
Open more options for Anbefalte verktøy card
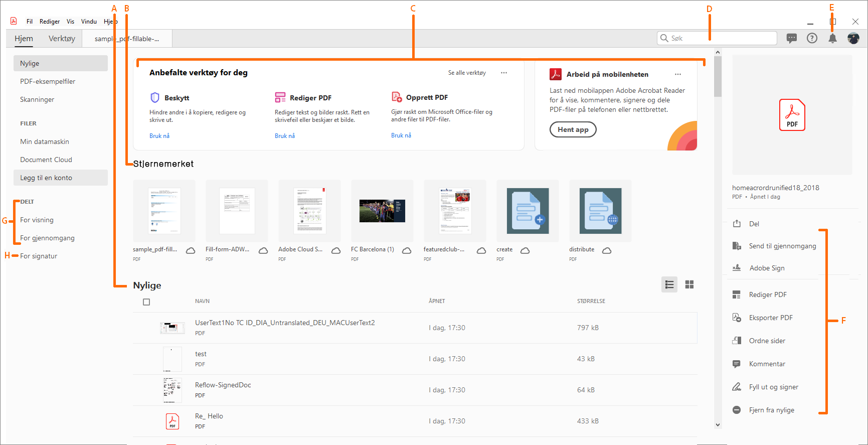(x=504, y=73)
